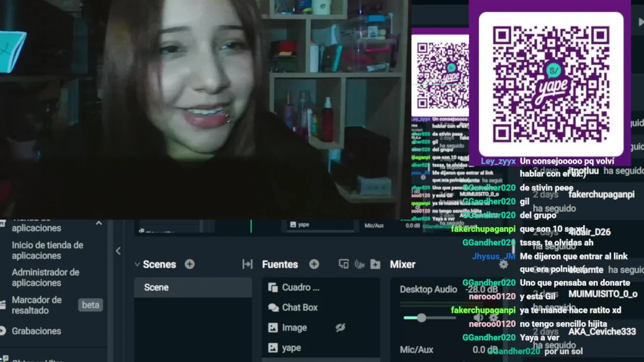
Task: Add a new source in Fuentes
Action: coord(314,264)
